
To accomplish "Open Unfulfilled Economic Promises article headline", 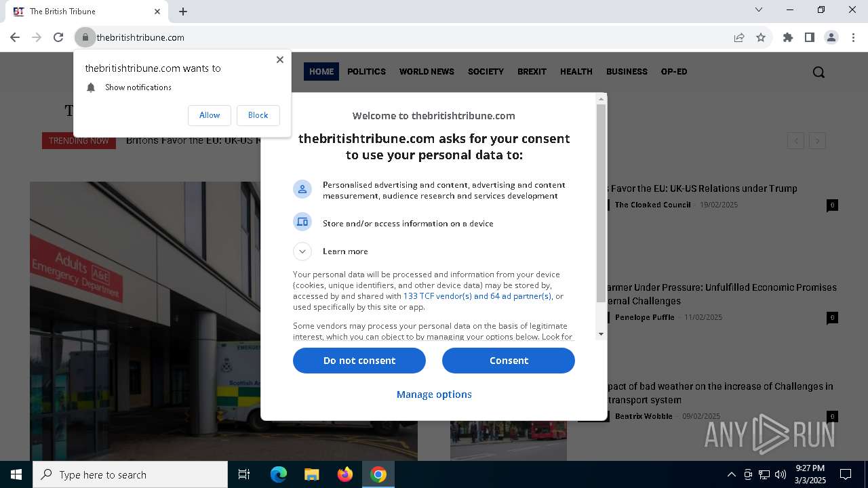I will (722, 294).
